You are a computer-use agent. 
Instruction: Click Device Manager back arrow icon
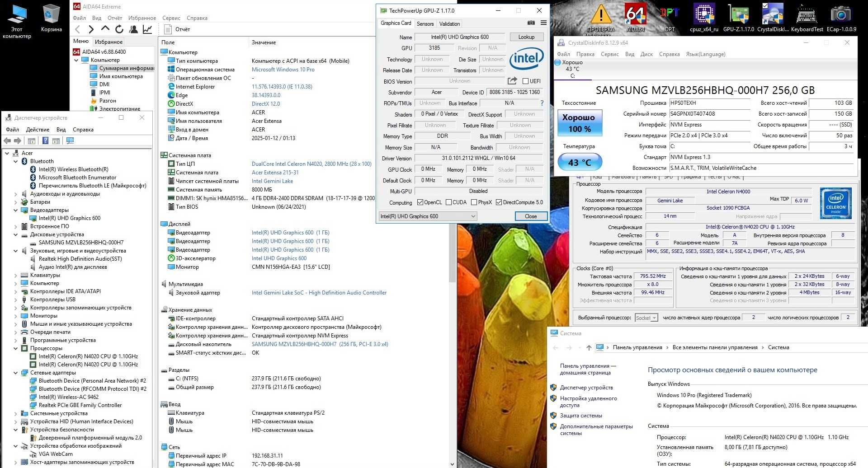(7, 140)
